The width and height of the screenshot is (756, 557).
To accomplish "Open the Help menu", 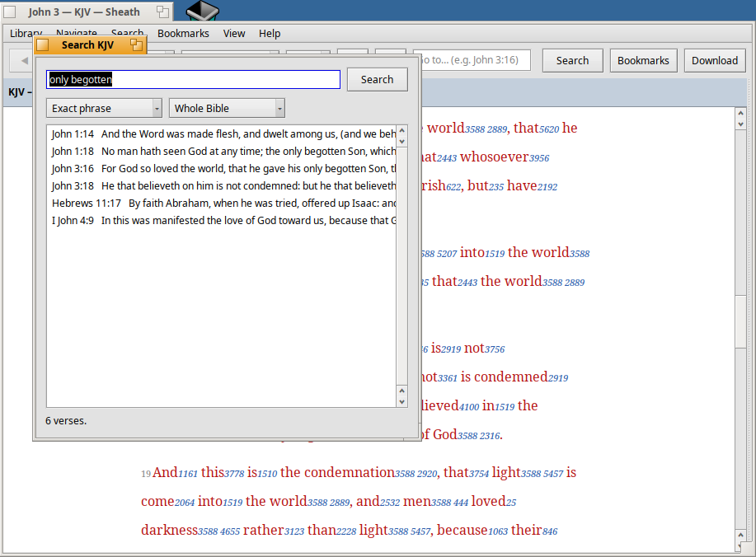I will tap(270, 33).
